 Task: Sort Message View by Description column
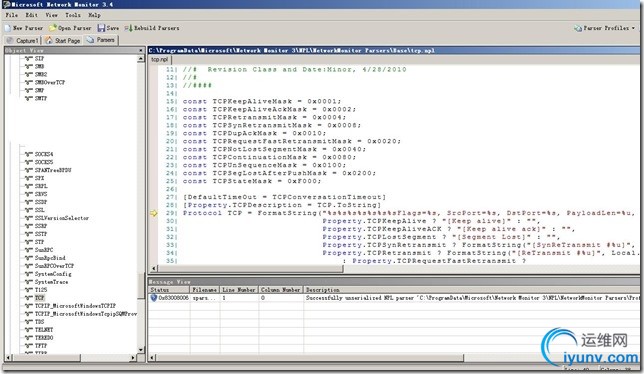[x=472, y=290]
